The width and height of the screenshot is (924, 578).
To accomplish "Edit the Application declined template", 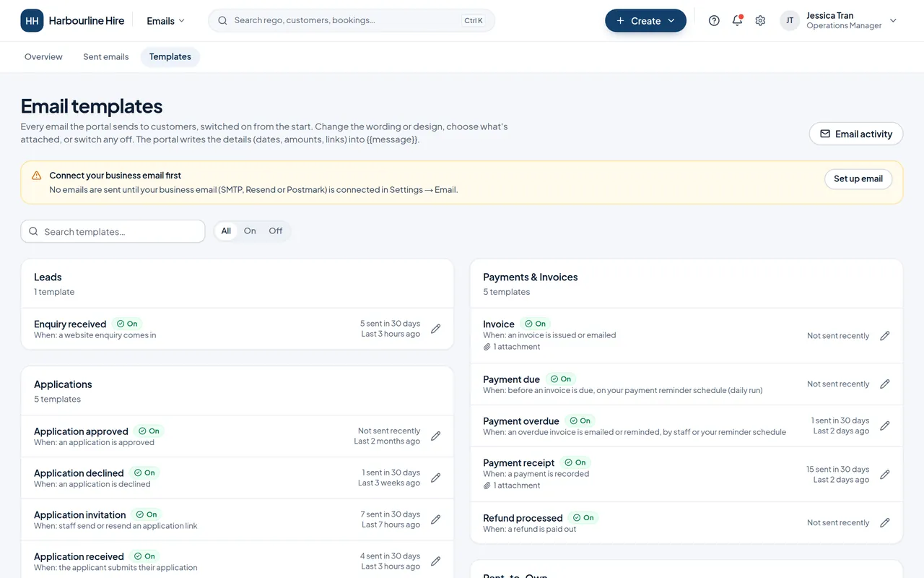I will pos(435,478).
